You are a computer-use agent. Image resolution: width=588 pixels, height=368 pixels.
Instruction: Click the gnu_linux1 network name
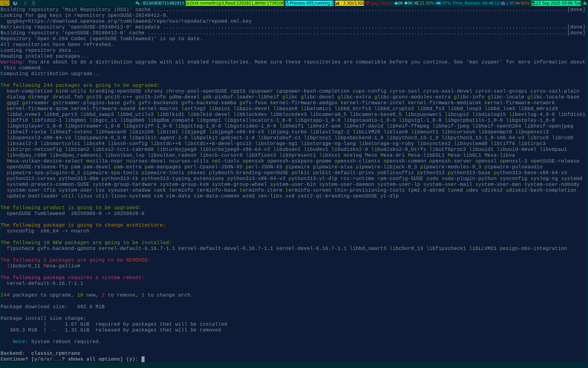(x=382, y=3)
